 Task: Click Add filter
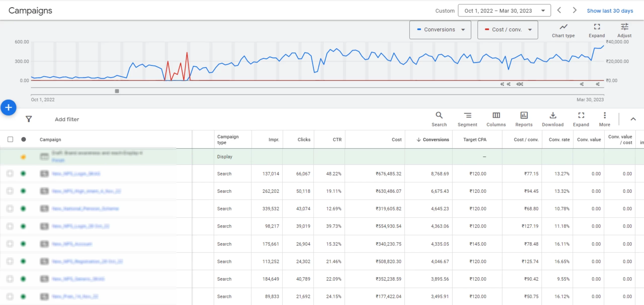click(x=67, y=119)
